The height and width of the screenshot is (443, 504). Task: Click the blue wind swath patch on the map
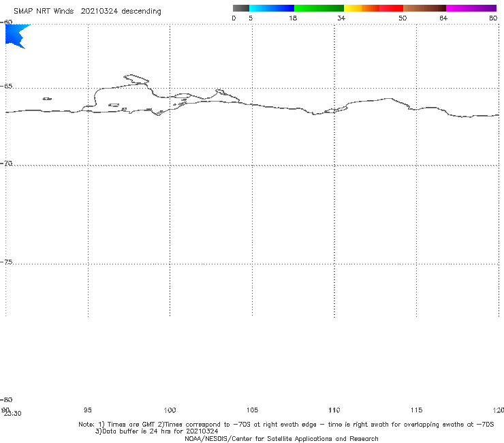pyautogui.click(x=15, y=35)
